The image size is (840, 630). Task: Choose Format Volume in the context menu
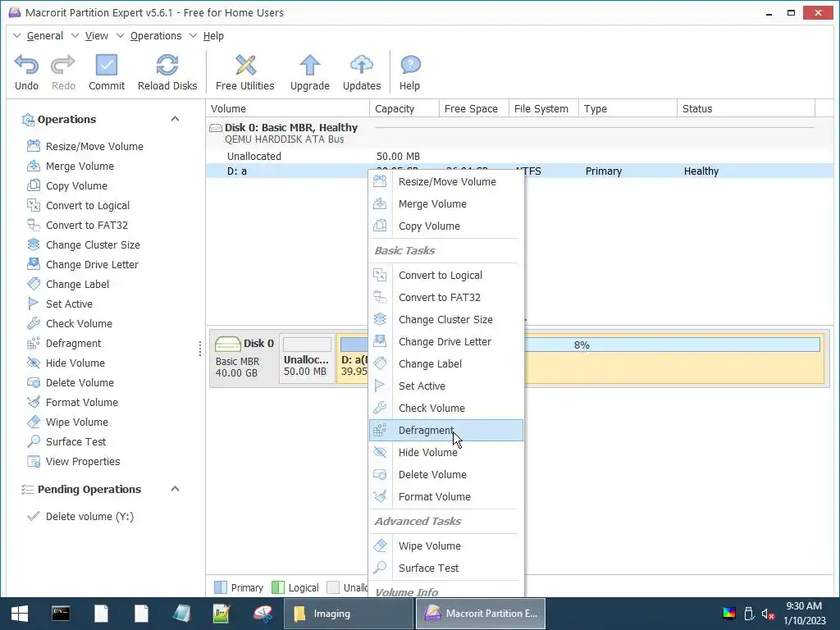(x=445, y=496)
